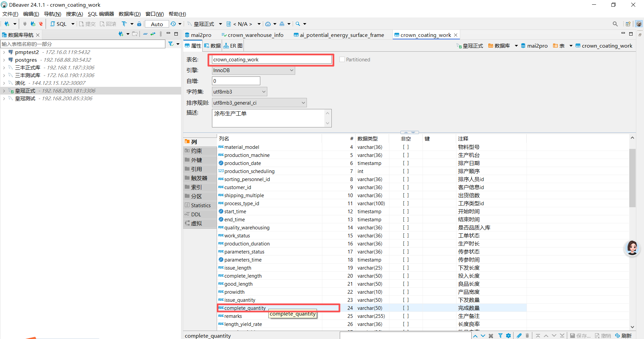The height and width of the screenshot is (339, 644).
Task: Click the blue down arrow beside bottom filter
Action: tap(483, 336)
